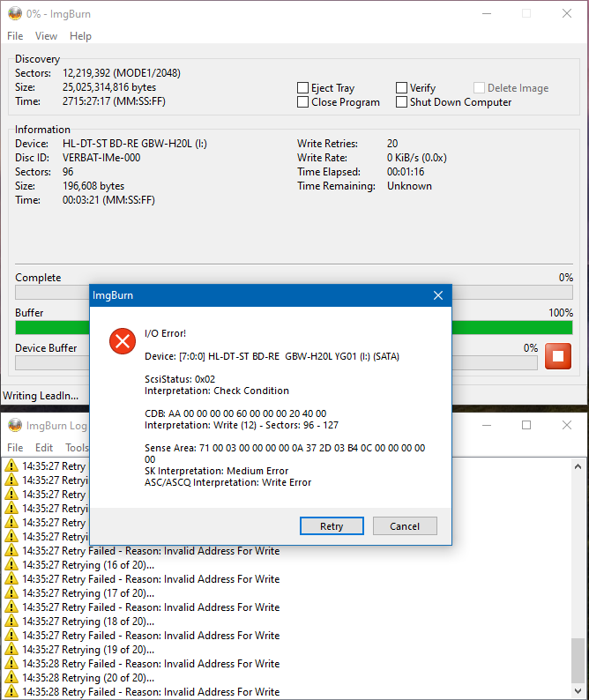The height and width of the screenshot is (700, 589).
Task: Maximize the ImgBurn Log window
Action: pyautogui.click(x=526, y=425)
